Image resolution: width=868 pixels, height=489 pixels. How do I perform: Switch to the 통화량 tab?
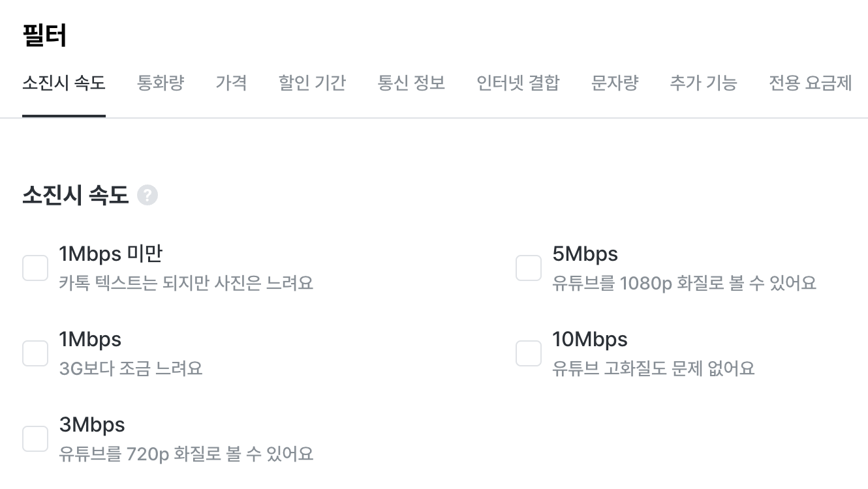click(161, 83)
